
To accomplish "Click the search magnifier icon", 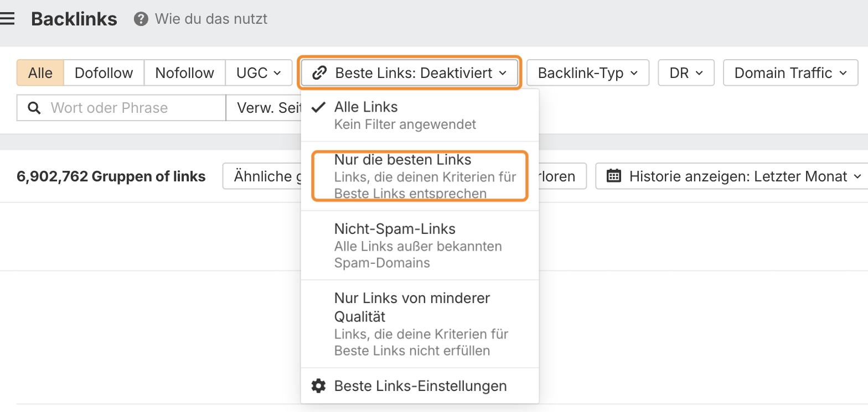I will pos(34,108).
